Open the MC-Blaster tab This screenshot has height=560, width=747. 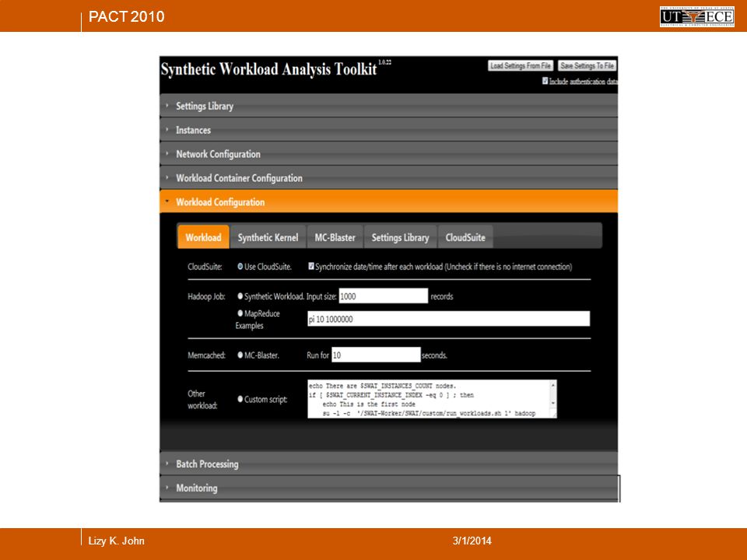click(335, 237)
